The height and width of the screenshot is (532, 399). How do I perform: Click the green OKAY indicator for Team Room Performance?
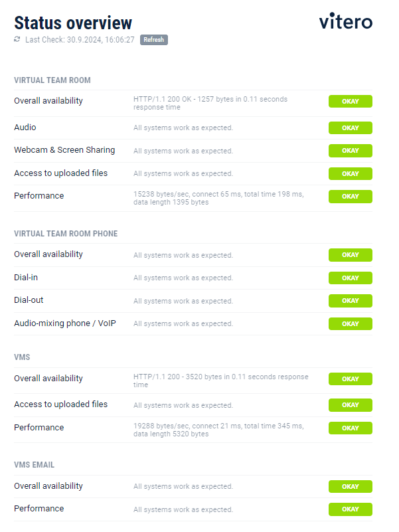click(350, 196)
